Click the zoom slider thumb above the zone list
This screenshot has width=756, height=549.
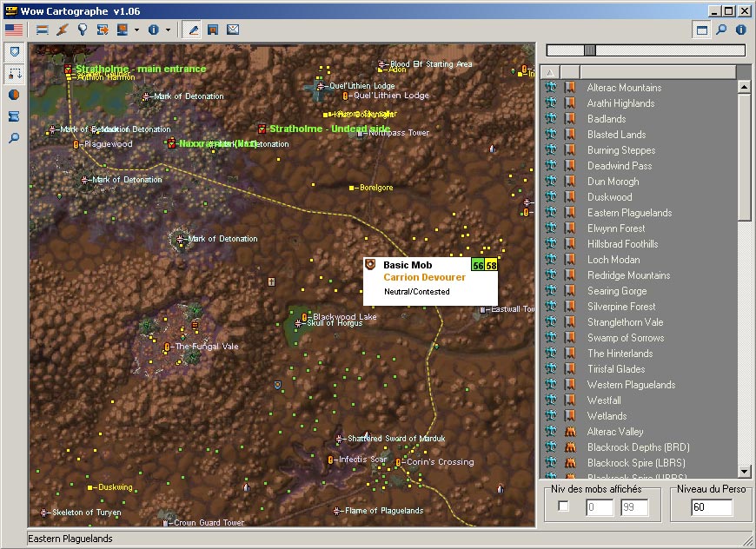coord(590,50)
